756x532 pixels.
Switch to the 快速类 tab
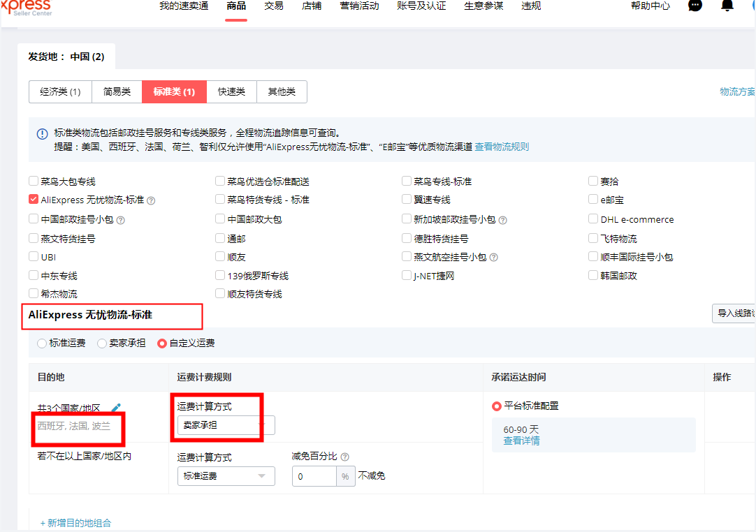click(231, 91)
